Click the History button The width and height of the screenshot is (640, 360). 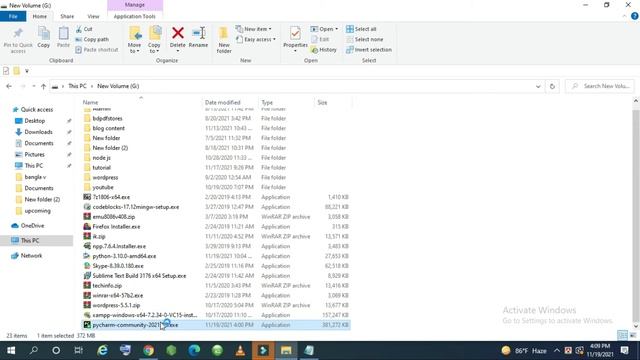click(324, 50)
